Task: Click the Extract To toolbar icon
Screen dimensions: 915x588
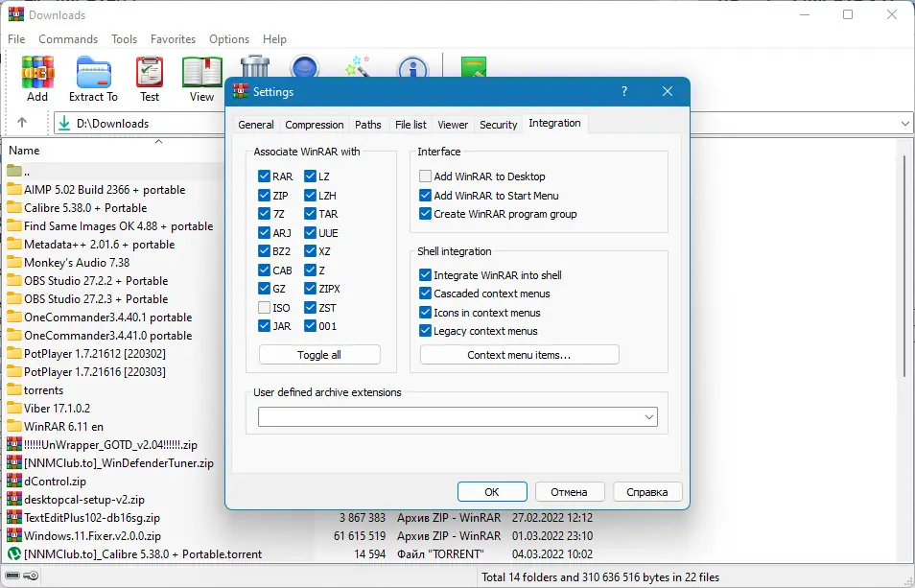Action: [x=93, y=72]
